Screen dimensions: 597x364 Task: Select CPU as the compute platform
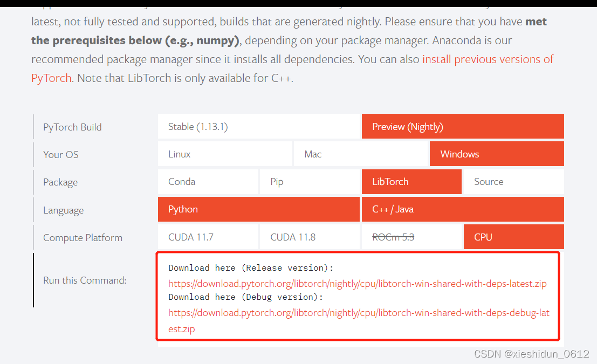[513, 237]
